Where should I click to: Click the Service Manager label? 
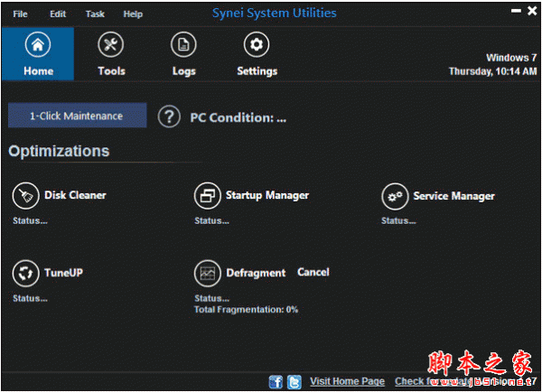click(x=454, y=196)
